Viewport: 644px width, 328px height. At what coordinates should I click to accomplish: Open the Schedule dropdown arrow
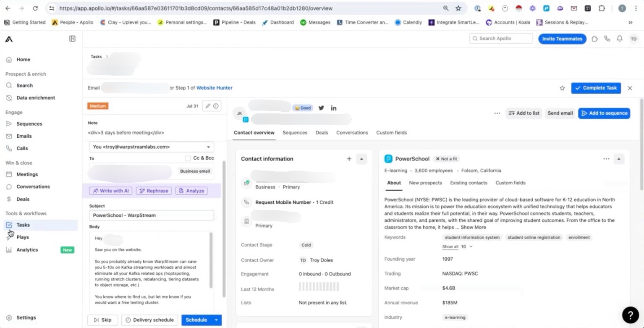[x=217, y=320]
